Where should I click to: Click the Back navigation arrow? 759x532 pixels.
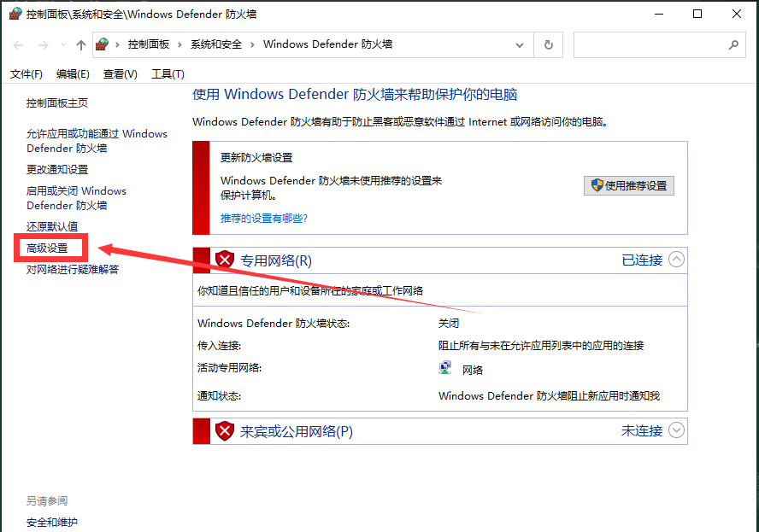(x=19, y=45)
